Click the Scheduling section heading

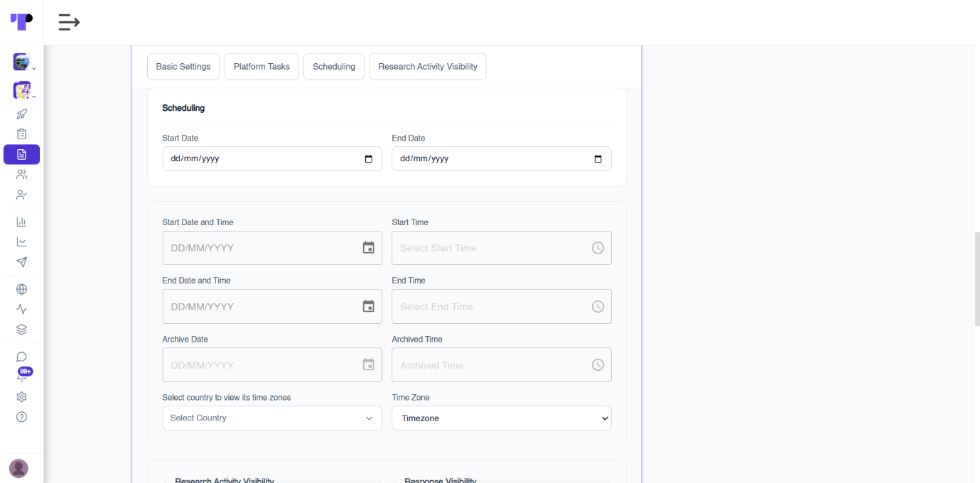183,108
